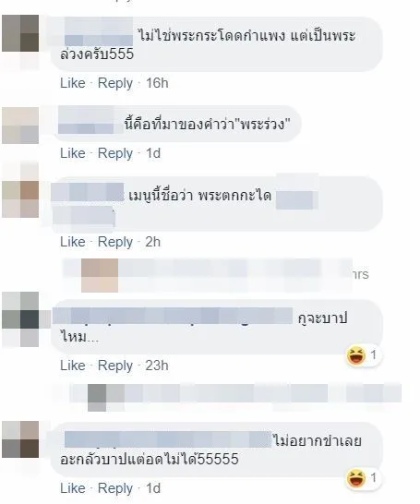Like the "พระตกกะได" comment posted 2h ago
The height and width of the screenshot is (504, 420).
(73, 242)
